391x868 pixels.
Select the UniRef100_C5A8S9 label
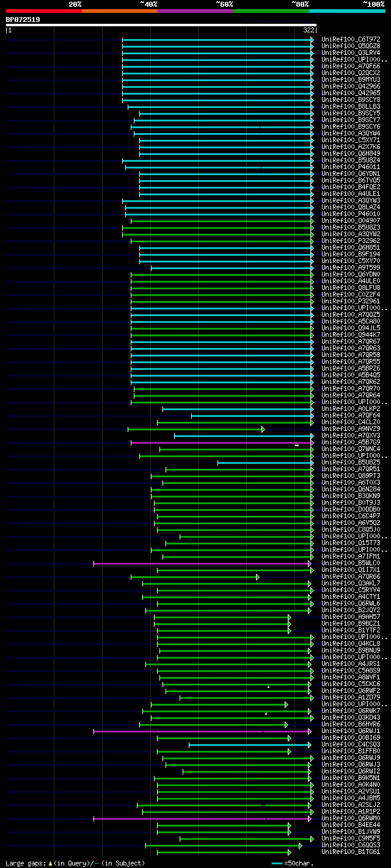pos(351,670)
